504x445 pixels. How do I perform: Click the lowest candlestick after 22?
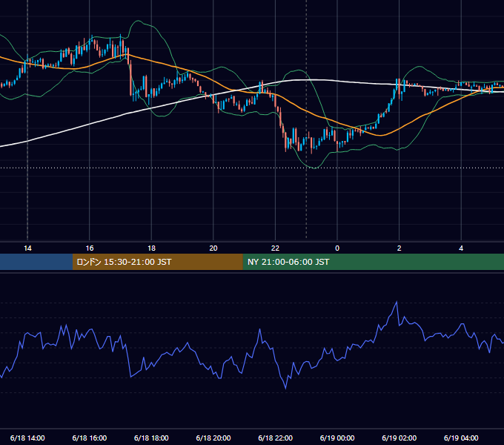(311, 144)
